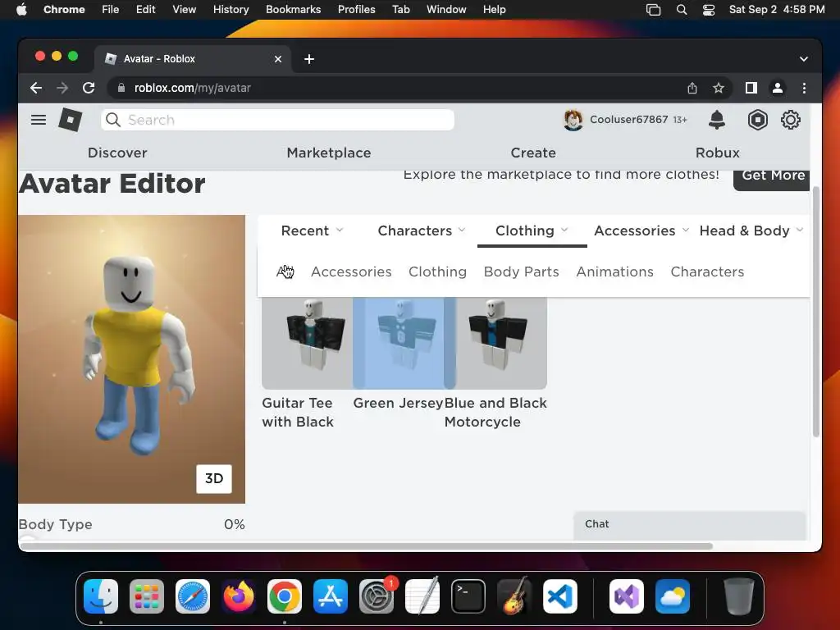840x630 pixels.
Task: Open GarageBand from the dock
Action: coord(514,596)
